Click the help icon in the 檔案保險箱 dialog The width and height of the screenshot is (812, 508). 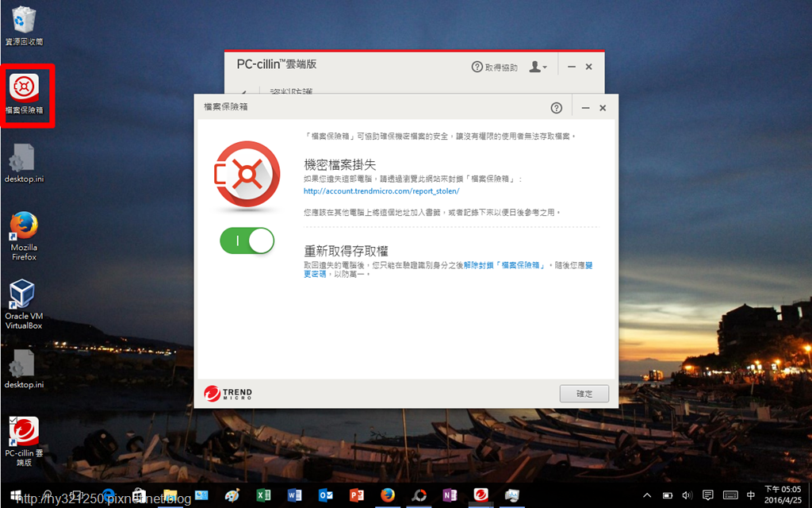click(556, 108)
